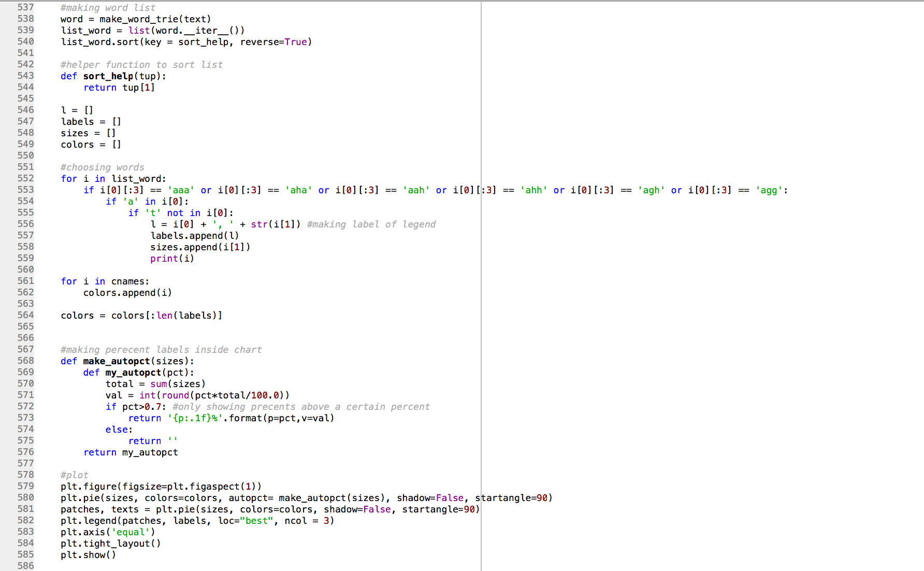Click 'list_word = list(word.__iter__())' line
The height and width of the screenshot is (571, 924).
(153, 31)
